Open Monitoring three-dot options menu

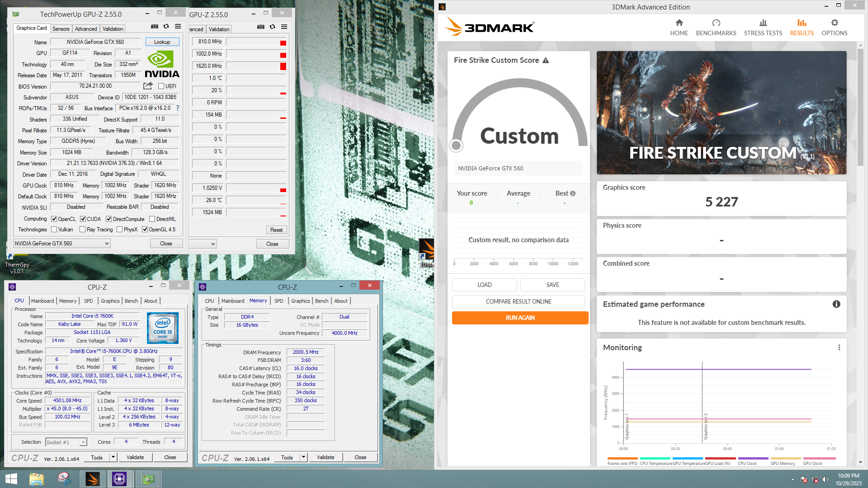[839, 347]
